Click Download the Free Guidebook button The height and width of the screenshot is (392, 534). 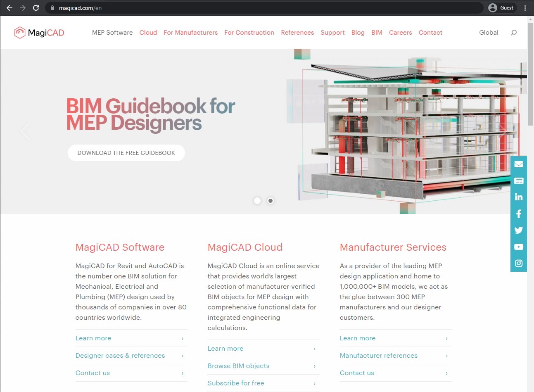(x=126, y=153)
